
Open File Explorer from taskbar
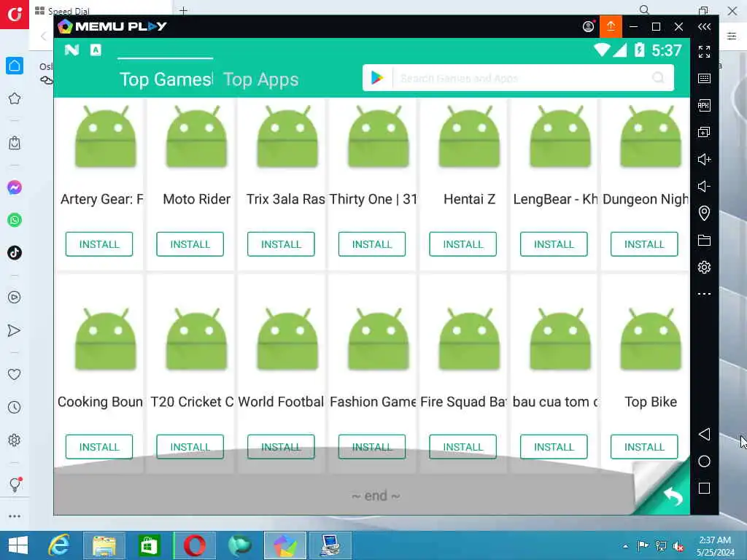(104, 545)
